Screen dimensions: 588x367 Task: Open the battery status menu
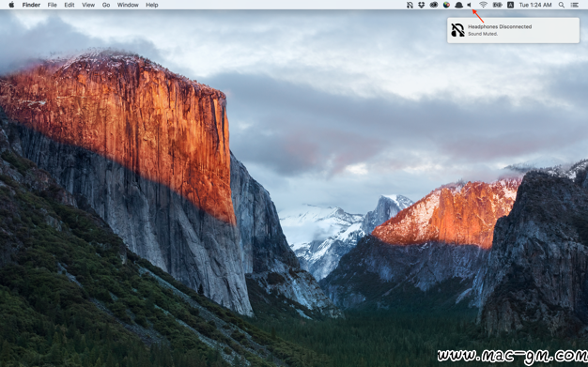pos(497,5)
